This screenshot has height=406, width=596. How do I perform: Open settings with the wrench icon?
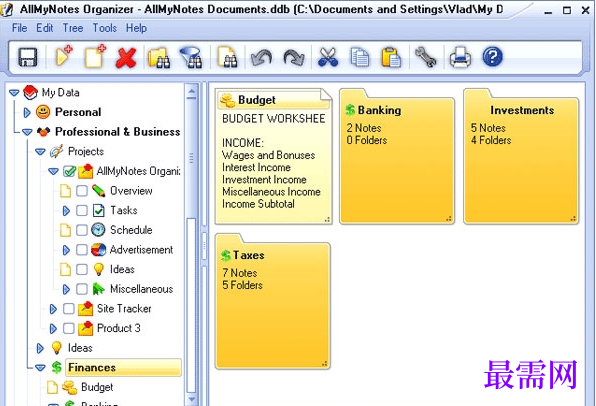425,57
